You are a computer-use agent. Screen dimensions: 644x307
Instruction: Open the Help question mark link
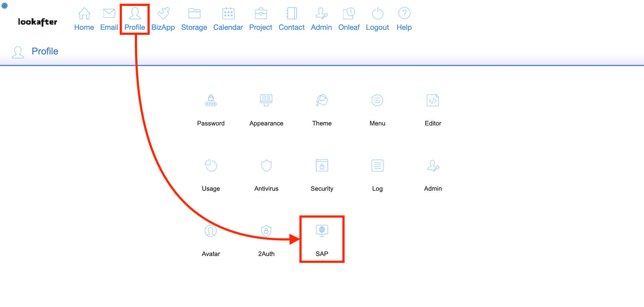coord(404,19)
